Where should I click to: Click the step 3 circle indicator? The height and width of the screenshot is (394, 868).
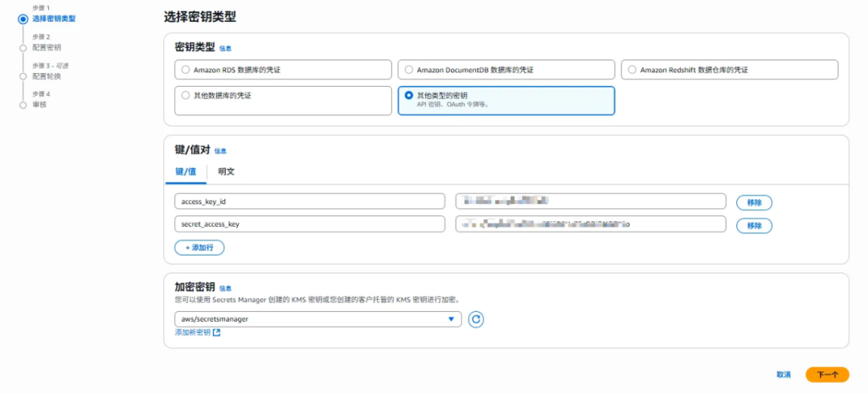click(x=23, y=76)
